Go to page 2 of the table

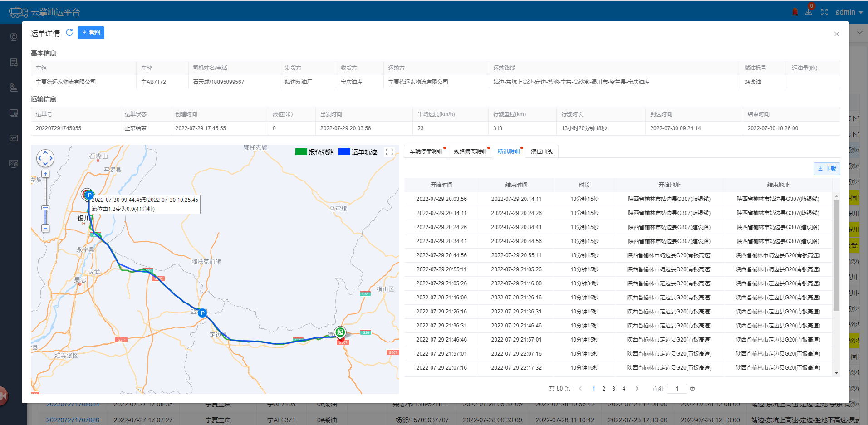(603, 389)
